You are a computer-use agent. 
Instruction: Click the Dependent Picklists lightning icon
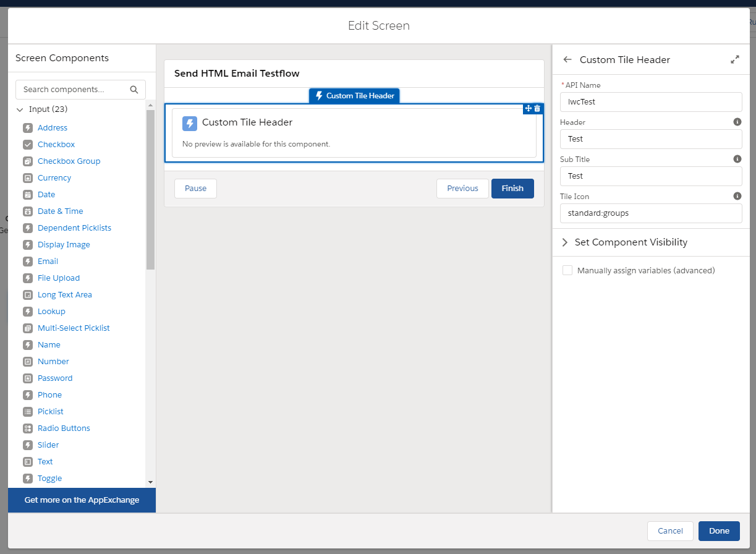(27, 228)
